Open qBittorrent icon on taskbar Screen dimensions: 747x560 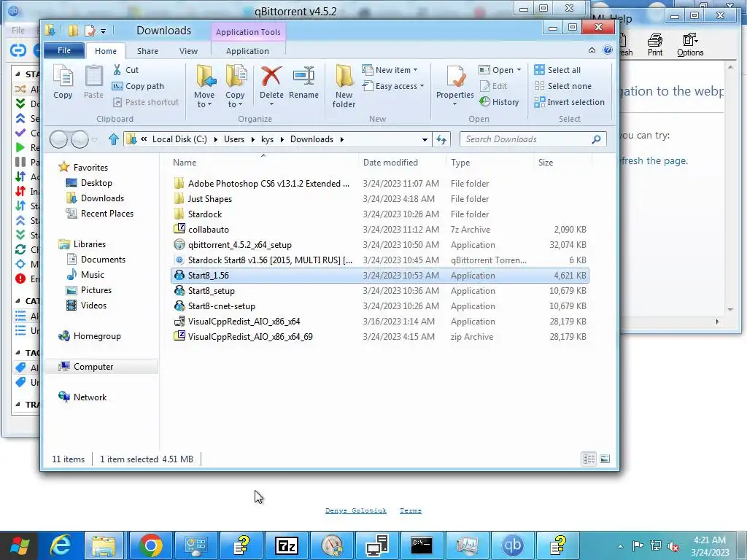[513, 545]
